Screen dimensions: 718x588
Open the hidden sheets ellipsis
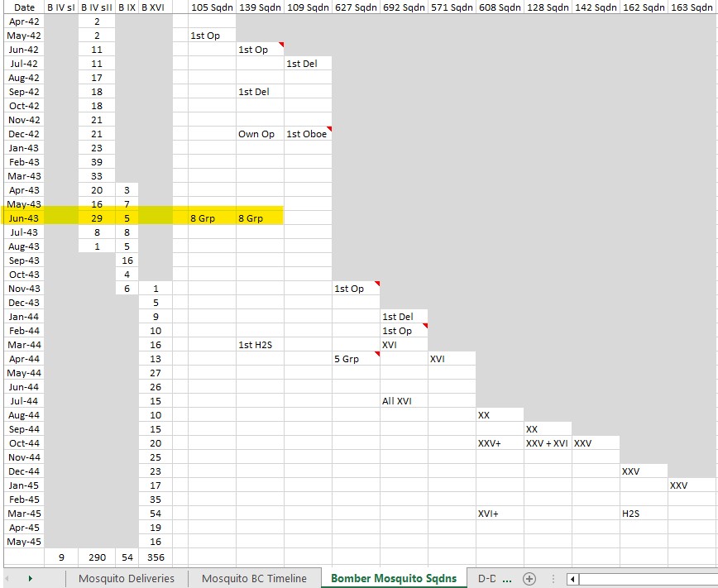pyautogui.click(x=507, y=579)
